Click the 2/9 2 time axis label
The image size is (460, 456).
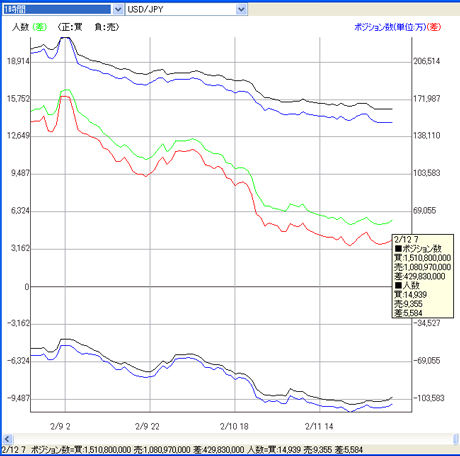click(60, 427)
